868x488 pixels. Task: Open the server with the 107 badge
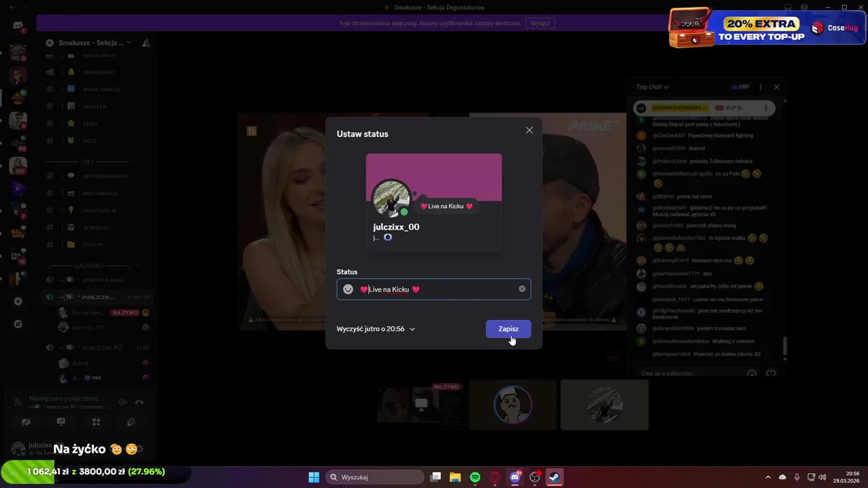point(18,165)
